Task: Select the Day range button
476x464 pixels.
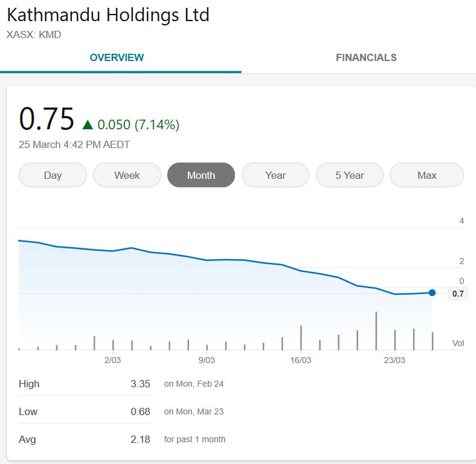Action: [x=53, y=175]
